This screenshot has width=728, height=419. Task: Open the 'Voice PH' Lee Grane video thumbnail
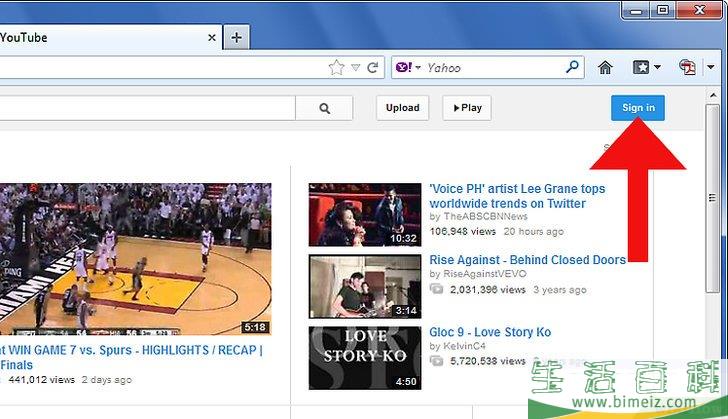pos(365,215)
